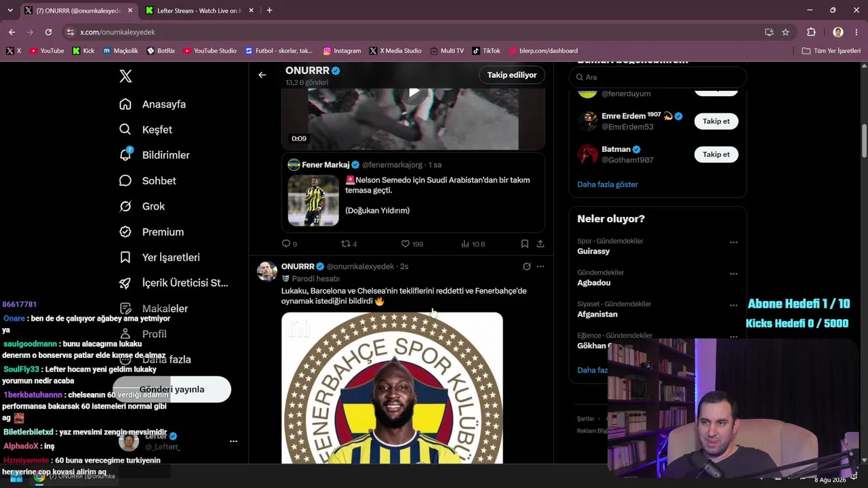The image size is (868, 488).
Task: Open the Instagram bookmark
Action: (x=342, y=51)
